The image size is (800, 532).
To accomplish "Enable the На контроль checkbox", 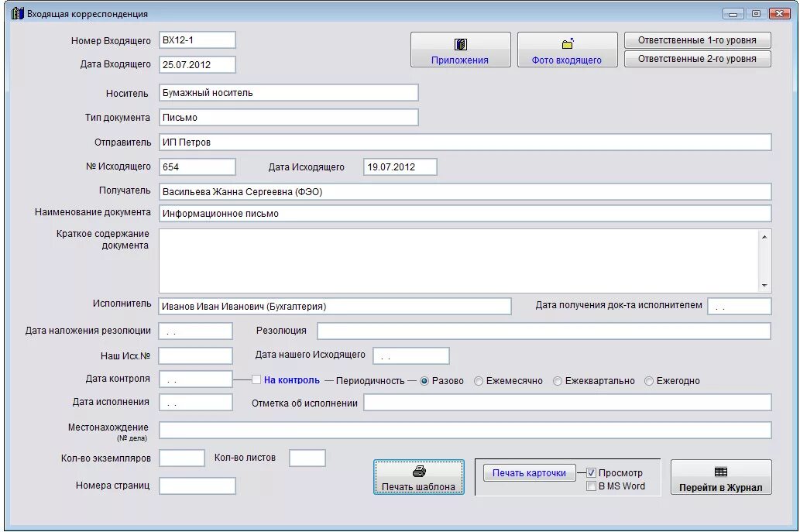I will click(256, 379).
